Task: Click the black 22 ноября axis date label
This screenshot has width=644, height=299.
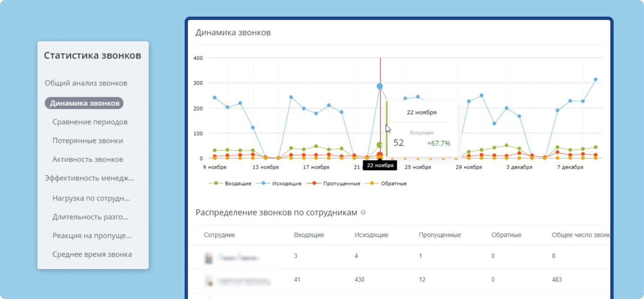Action: click(380, 165)
